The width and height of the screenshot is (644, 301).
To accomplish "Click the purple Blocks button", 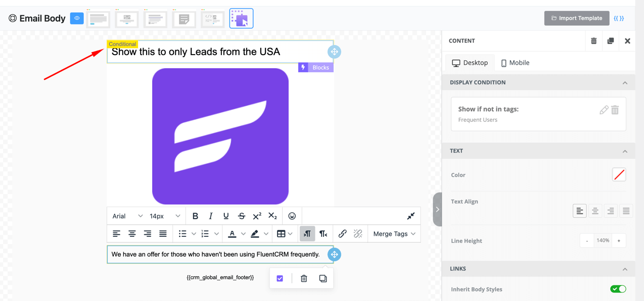I will (x=316, y=67).
